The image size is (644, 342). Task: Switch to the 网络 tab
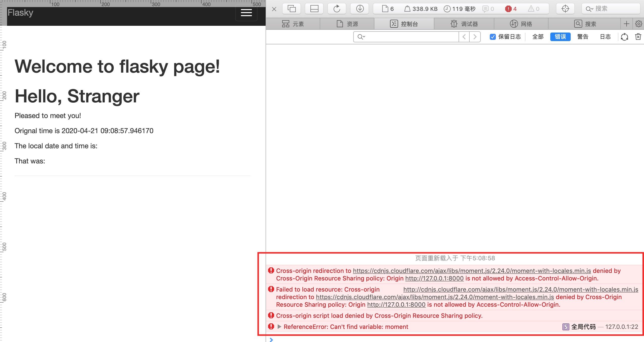click(521, 24)
